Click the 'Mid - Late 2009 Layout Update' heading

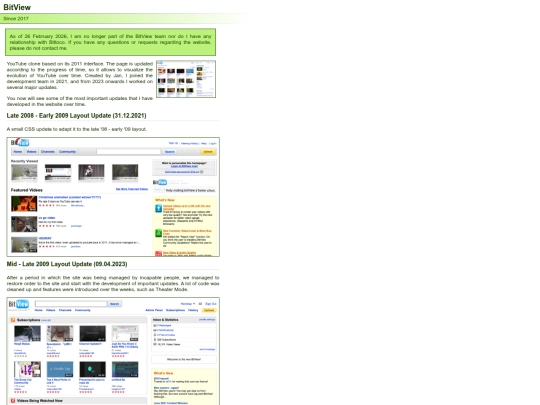click(x=67, y=264)
